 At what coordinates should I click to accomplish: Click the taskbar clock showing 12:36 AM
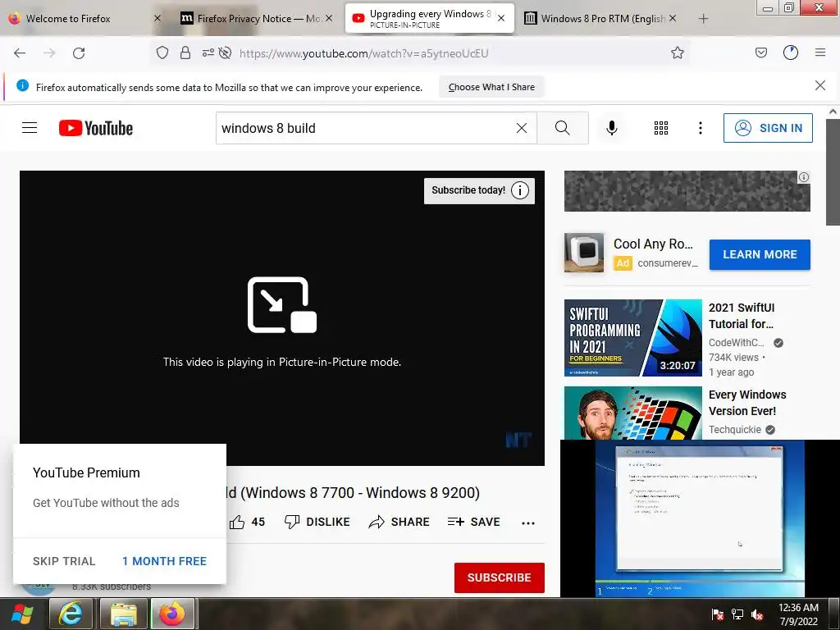tap(798, 614)
